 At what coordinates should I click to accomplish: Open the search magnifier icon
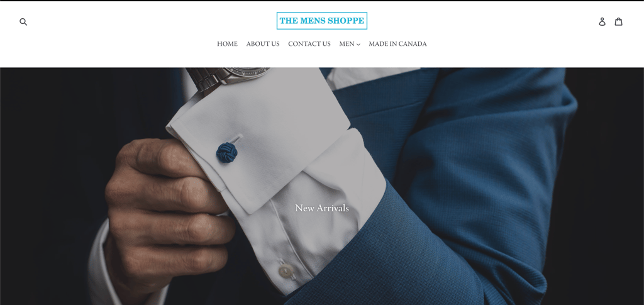23,22
